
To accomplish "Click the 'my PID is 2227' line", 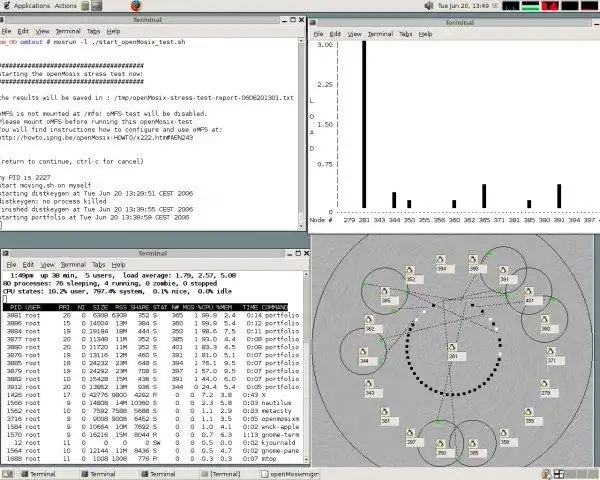I will tap(25, 178).
